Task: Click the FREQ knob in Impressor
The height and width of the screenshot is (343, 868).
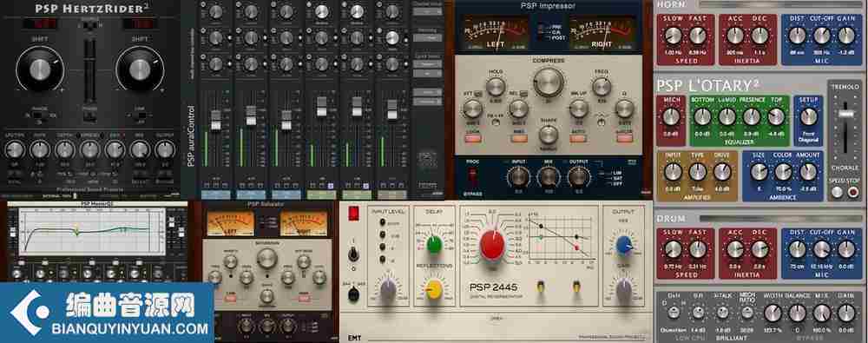Action: tap(602, 86)
